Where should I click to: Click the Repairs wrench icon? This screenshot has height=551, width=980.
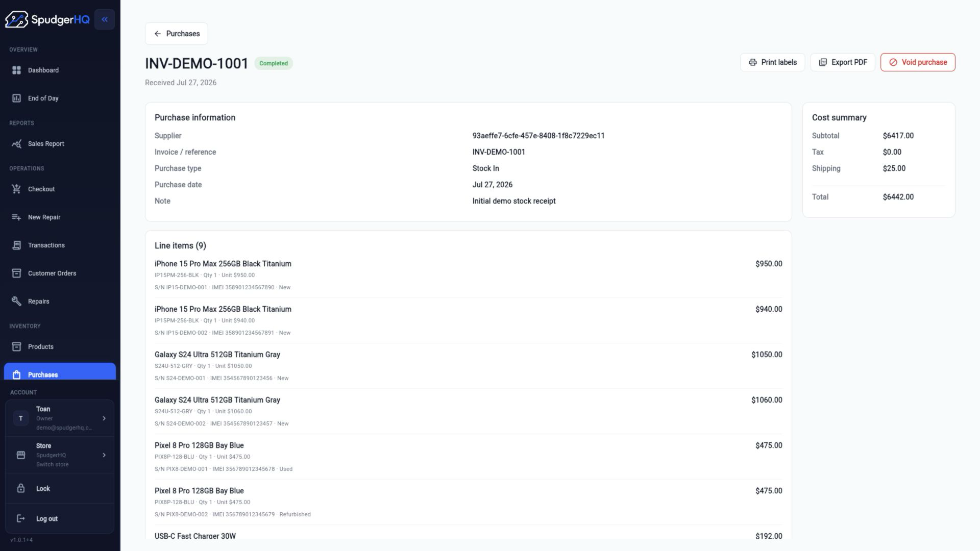point(16,301)
